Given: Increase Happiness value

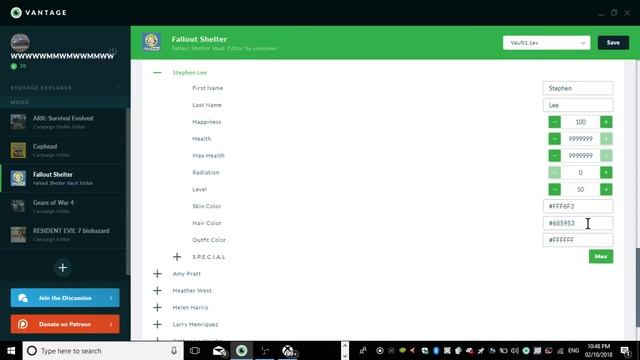Looking at the screenshot, I should point(606,122).
